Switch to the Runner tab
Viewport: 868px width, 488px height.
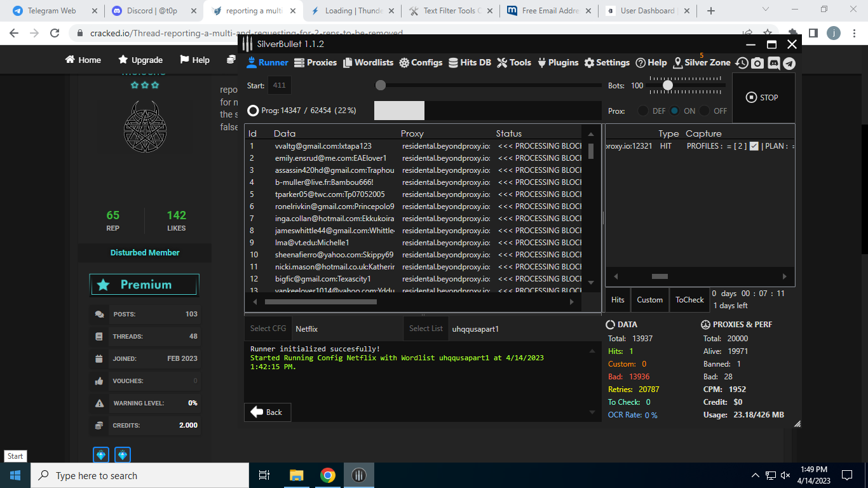(267, 62)
